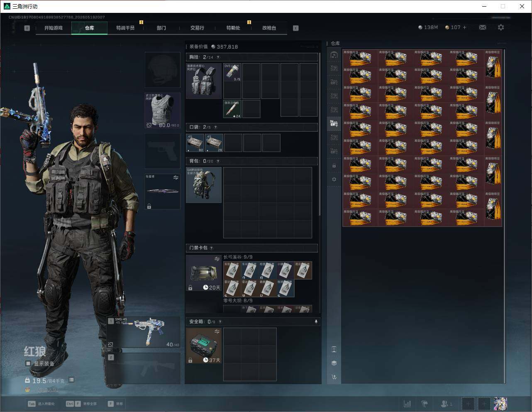Click the lock icon on the melee knife slot
This screenshot has width=532, height=412.
149,206
